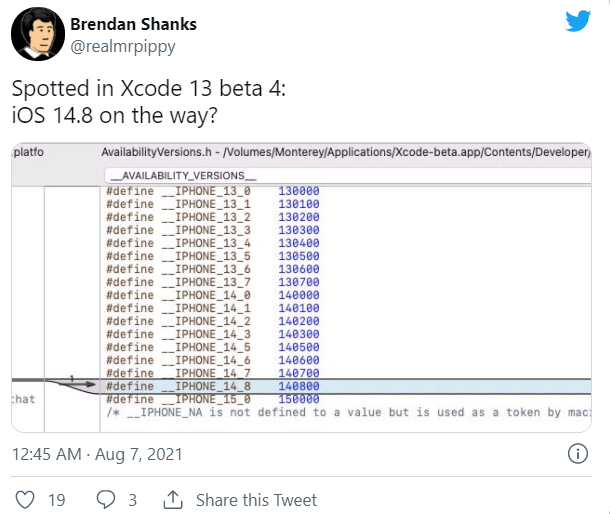
Task: Open the @realmrpippy handle
Action: (x=123, y=47)
